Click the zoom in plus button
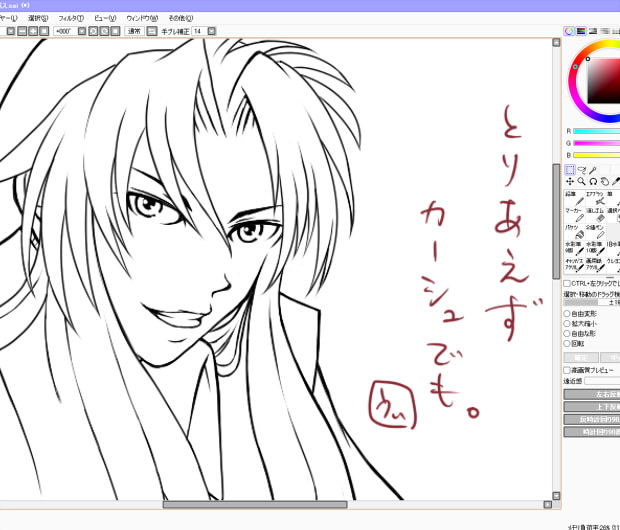Viewport: 620px width, 530px height. tap(33, 31)
